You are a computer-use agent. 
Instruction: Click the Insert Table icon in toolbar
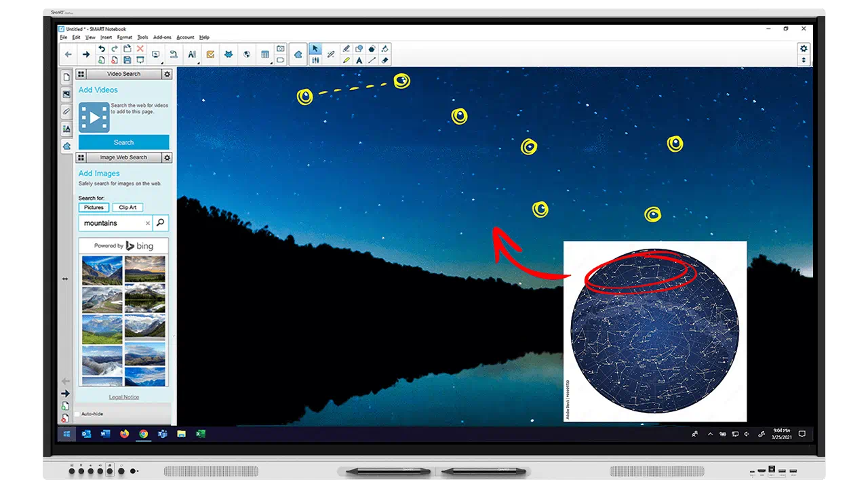tap(265, 54)
